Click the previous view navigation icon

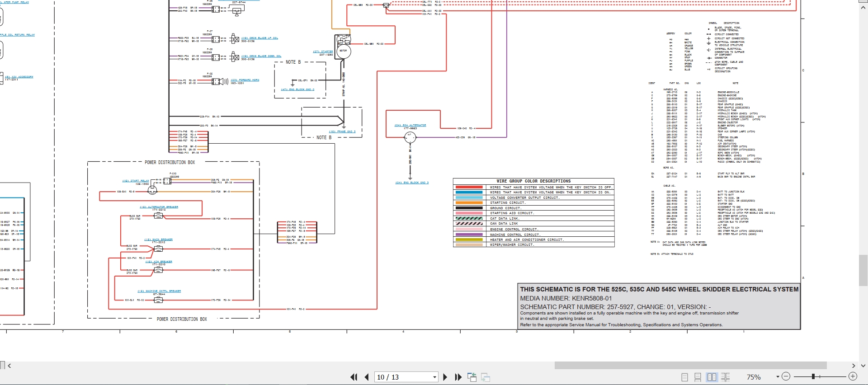(472, 377)
